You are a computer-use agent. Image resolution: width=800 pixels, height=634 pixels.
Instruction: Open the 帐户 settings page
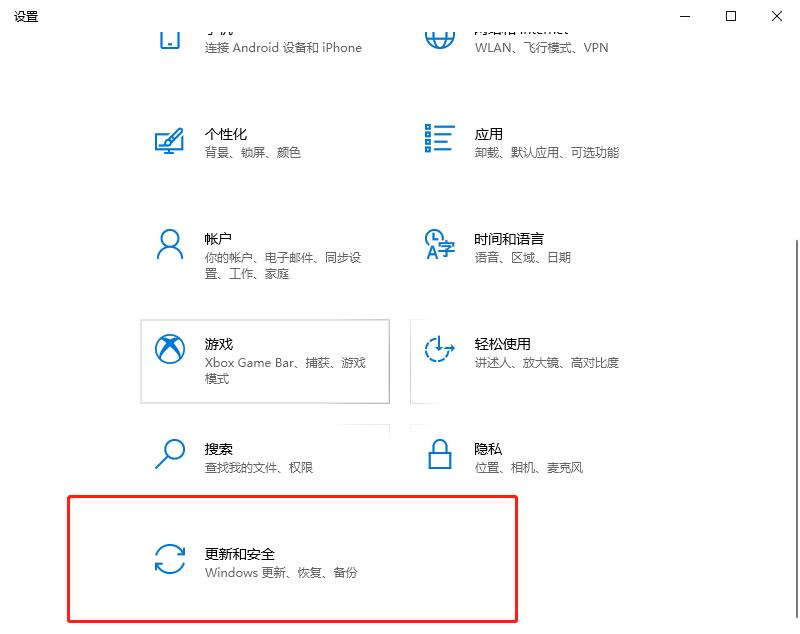[x=250, y=248]
